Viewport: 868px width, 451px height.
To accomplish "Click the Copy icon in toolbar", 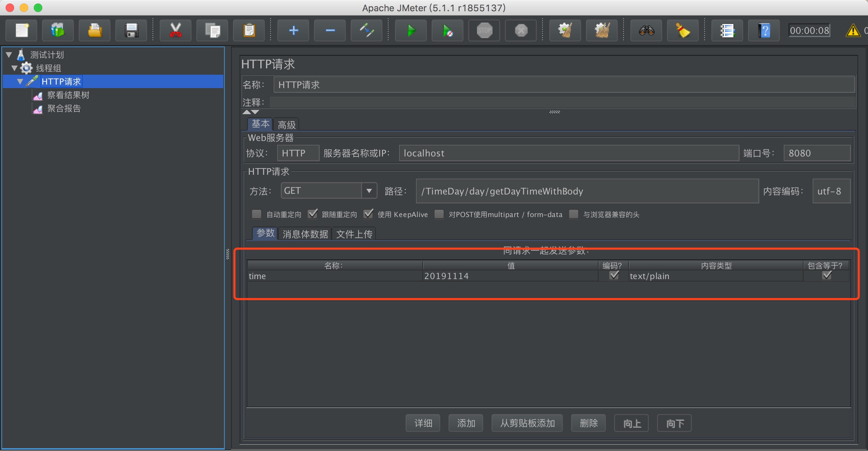I will (x=212, y=30).
